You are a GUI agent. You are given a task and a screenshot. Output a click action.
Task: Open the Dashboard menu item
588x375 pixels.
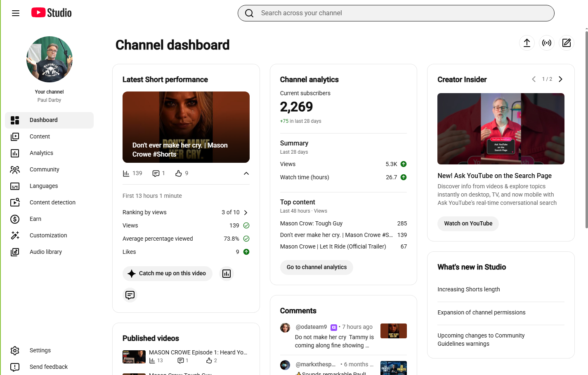tap(50, 120)
